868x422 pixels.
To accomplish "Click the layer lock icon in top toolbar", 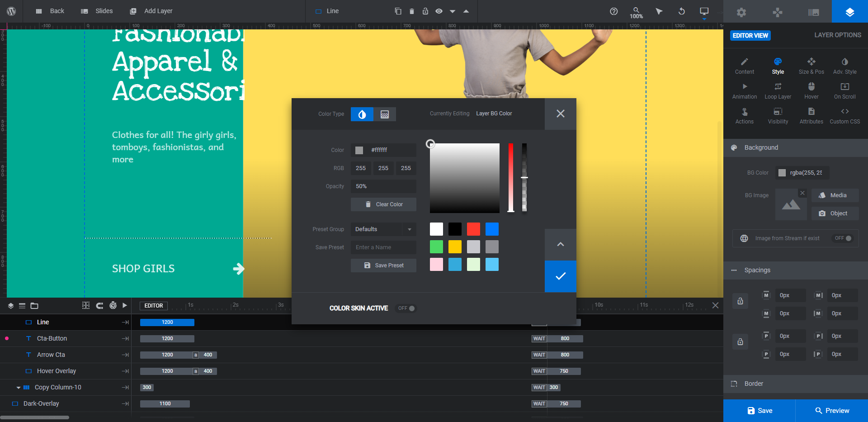I will click(x=425, y=11).
